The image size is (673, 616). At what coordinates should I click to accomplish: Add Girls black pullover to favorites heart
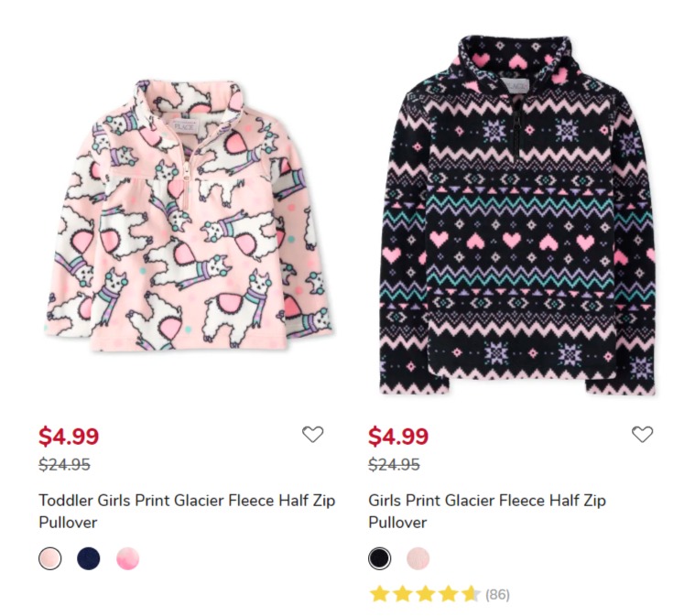pos(642,434)
